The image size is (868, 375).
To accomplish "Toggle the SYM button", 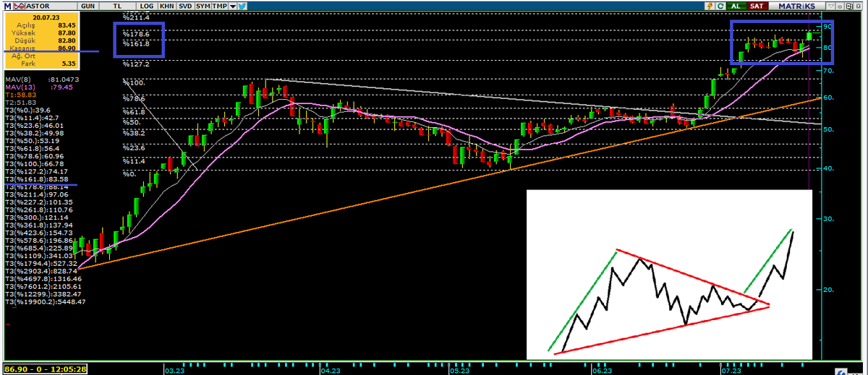I will [x=204, y=5].
